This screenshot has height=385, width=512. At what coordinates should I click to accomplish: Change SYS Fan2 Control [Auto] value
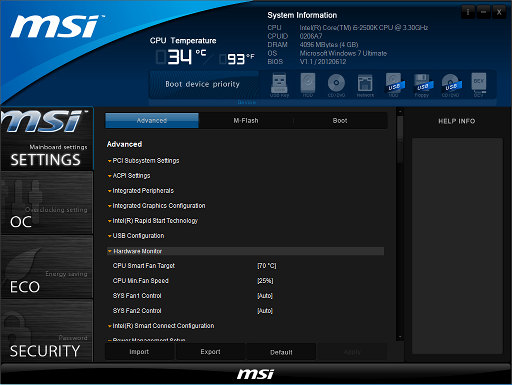pyautogui.click(x=265, y=311)
